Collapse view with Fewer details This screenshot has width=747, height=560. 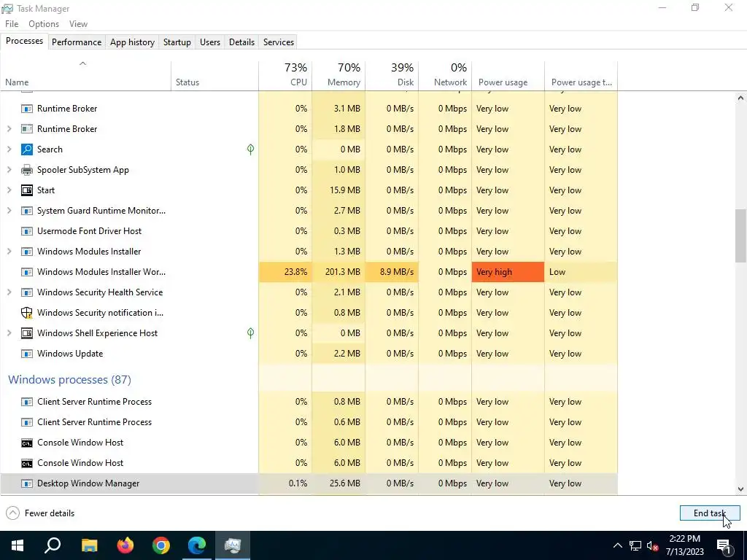pos(41,513)
